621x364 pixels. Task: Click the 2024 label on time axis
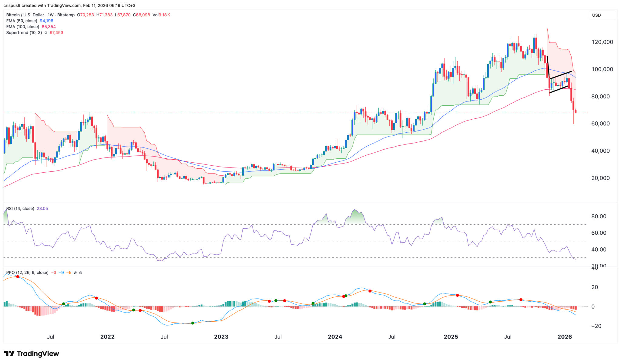335,337
